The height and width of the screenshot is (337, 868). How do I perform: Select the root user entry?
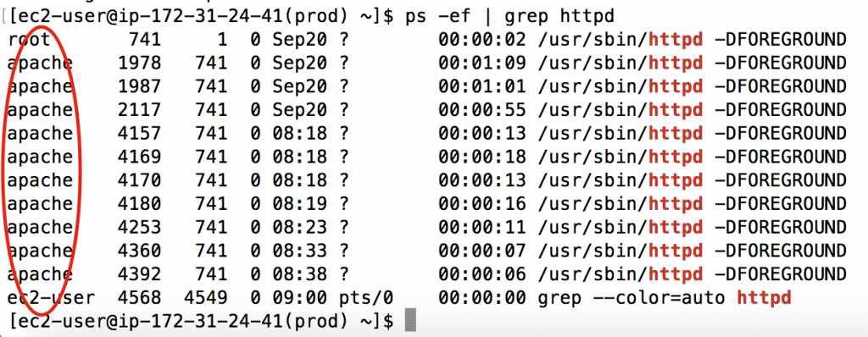pyautogui.click(x=29, y=40)
